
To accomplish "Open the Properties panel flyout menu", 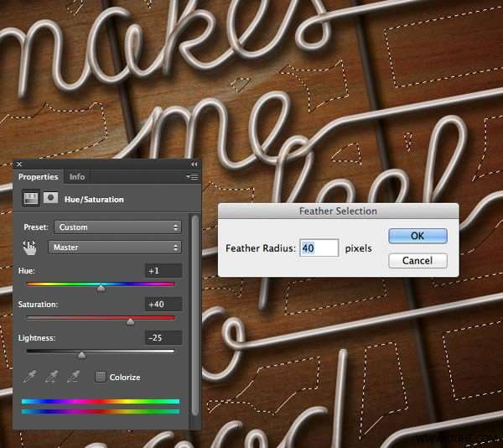I will (x=192, y=177).
